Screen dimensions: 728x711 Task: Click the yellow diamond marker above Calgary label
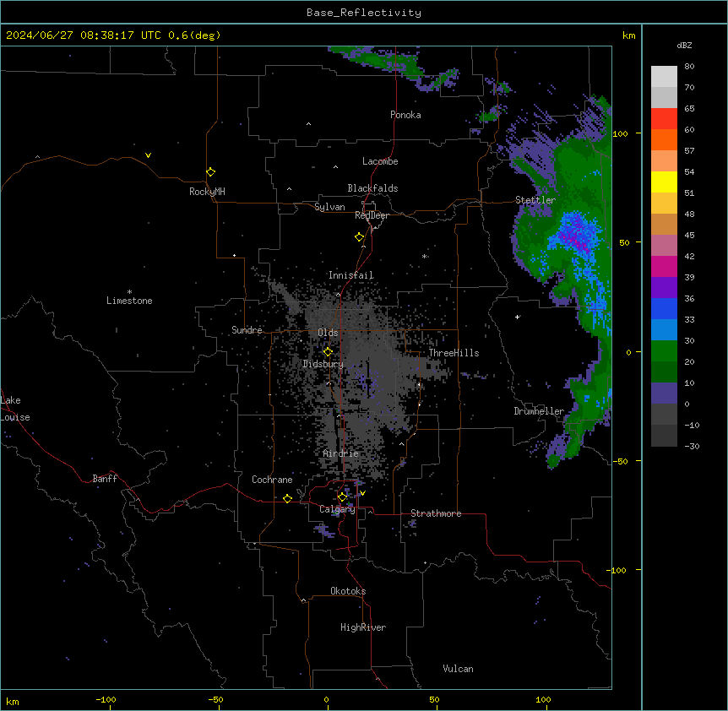(342, 497)
